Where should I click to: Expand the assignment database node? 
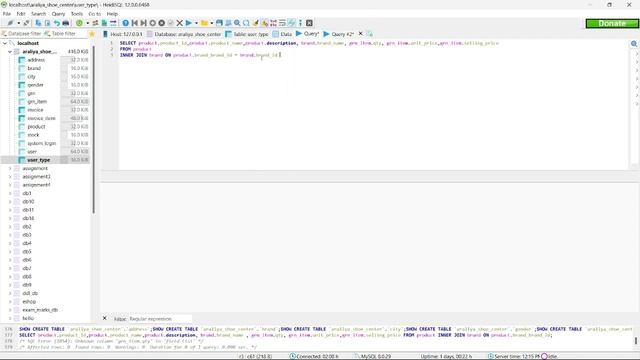click(10, 169)
